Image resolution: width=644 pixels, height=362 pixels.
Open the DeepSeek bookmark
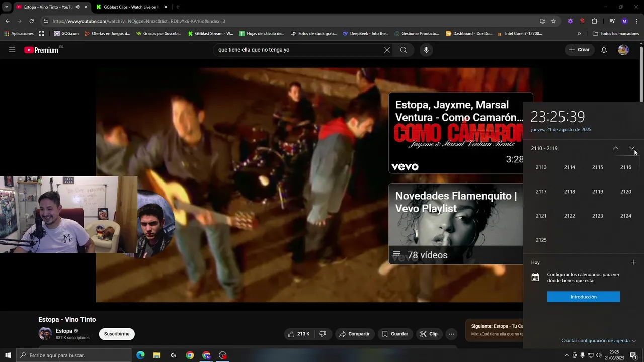[x=366, y=34]
